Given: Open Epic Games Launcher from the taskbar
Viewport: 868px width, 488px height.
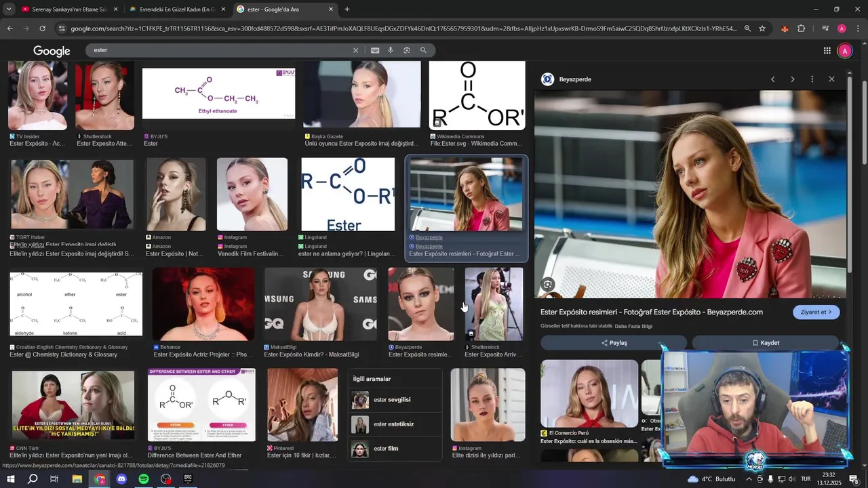Looking at the screenshot, I should tap(188, 479).
